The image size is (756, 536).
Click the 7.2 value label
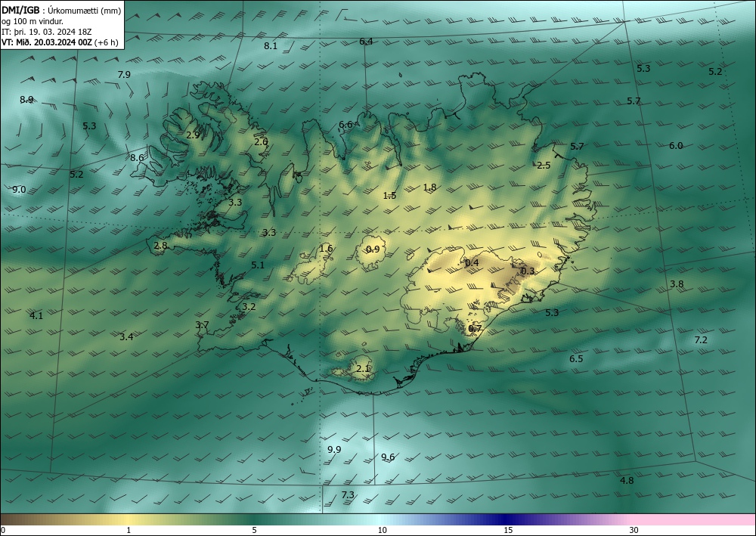pyautogui.click(x=701, y=340)
